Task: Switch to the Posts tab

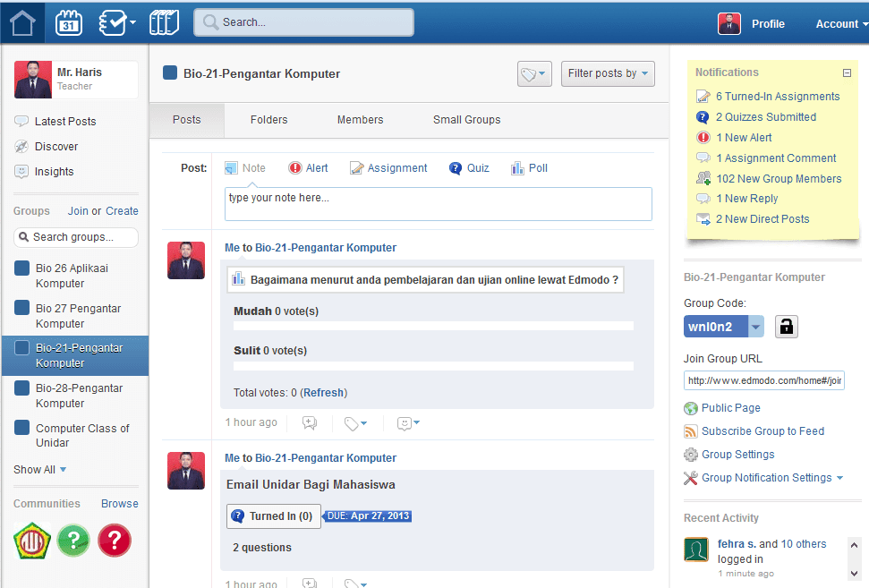Action: click(187, 120)
